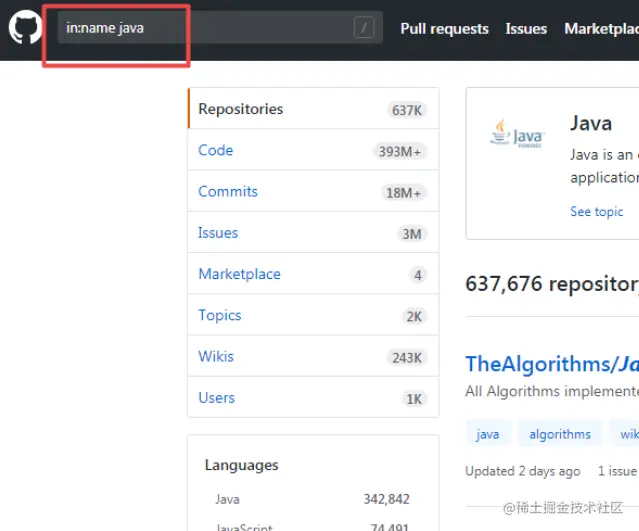Select the Repositories results category
This screenshot has height=531, width=639.
click(313, 108)
